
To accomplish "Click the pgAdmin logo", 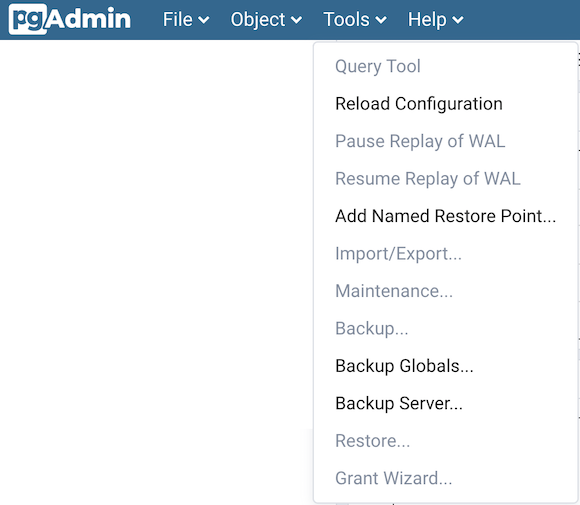I will tap(70, 19).
